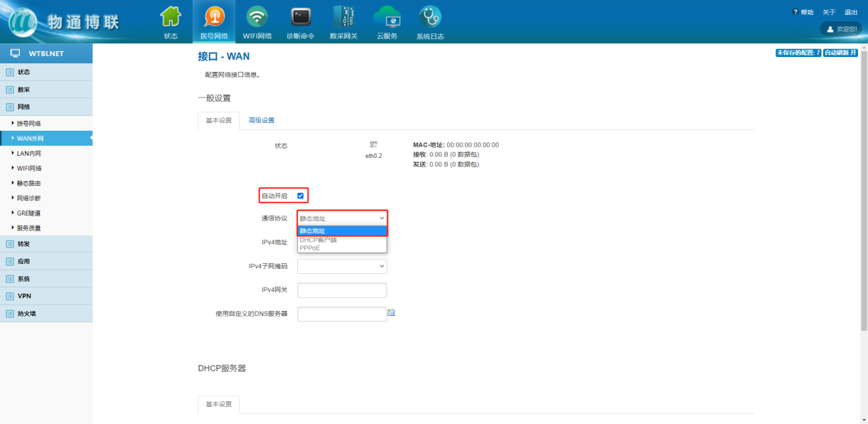The width and height of the screenshot is (868, 424).
Task: Click the 未保存的配置 unsaved changes badge
Action: point(798,53)
